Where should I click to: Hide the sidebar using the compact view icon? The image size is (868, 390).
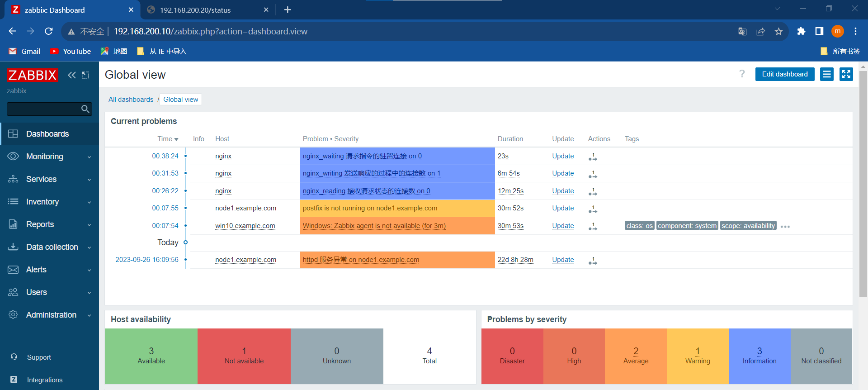point(85,75)
